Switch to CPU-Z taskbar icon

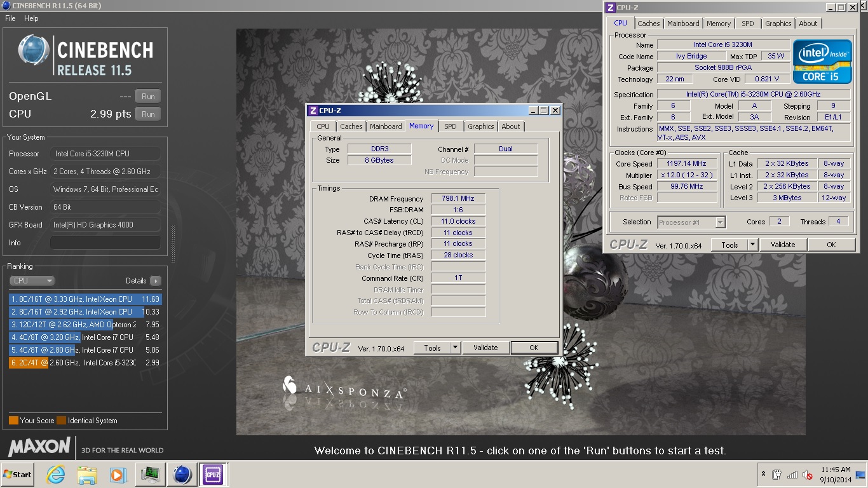coord(213,475)
